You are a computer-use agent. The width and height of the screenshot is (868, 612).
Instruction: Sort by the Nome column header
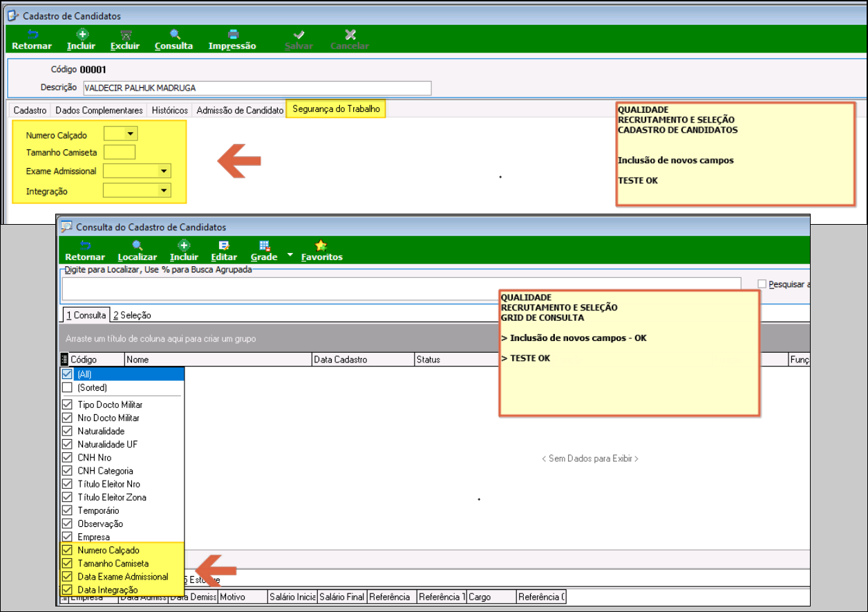pyautogui.click(x=218, y=360)
